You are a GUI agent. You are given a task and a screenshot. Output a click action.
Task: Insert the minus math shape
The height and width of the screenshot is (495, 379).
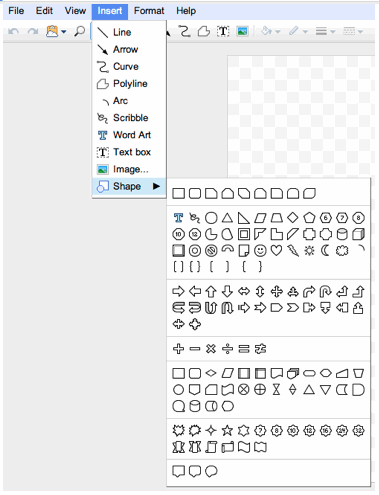pyautogui.click(x=195, y=349)
